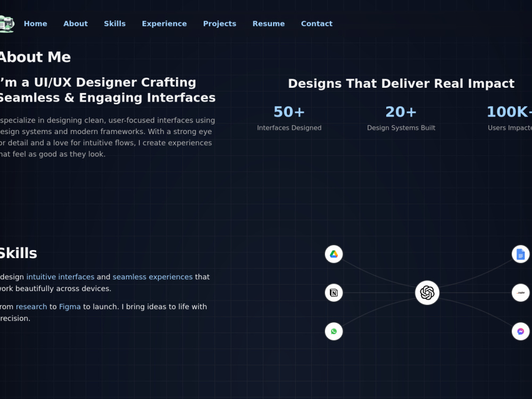The image size is (532, 399).
Task: Click the highlighted 'seamless experiences' text
Action: pos(153,277)
